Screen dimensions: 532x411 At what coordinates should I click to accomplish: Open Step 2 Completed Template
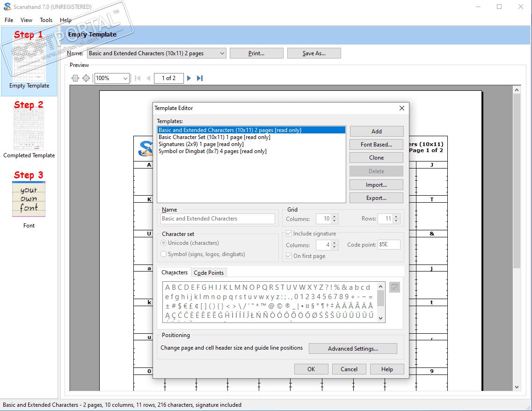pos(29,130)
